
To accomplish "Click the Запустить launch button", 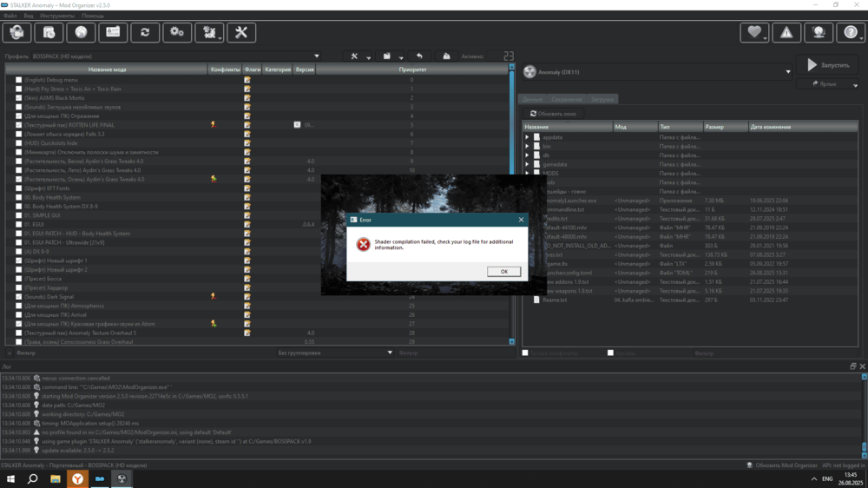I will [x=827, y=65].
